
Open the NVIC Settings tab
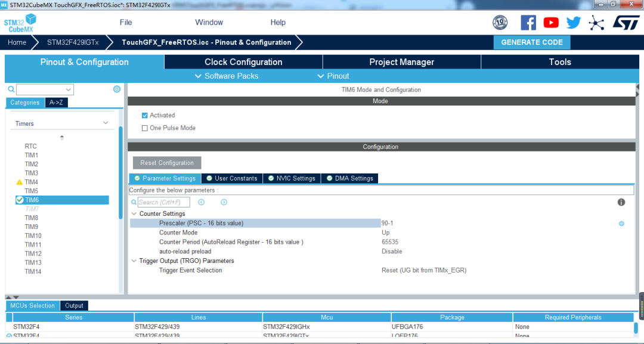click(x=291, y=178)
